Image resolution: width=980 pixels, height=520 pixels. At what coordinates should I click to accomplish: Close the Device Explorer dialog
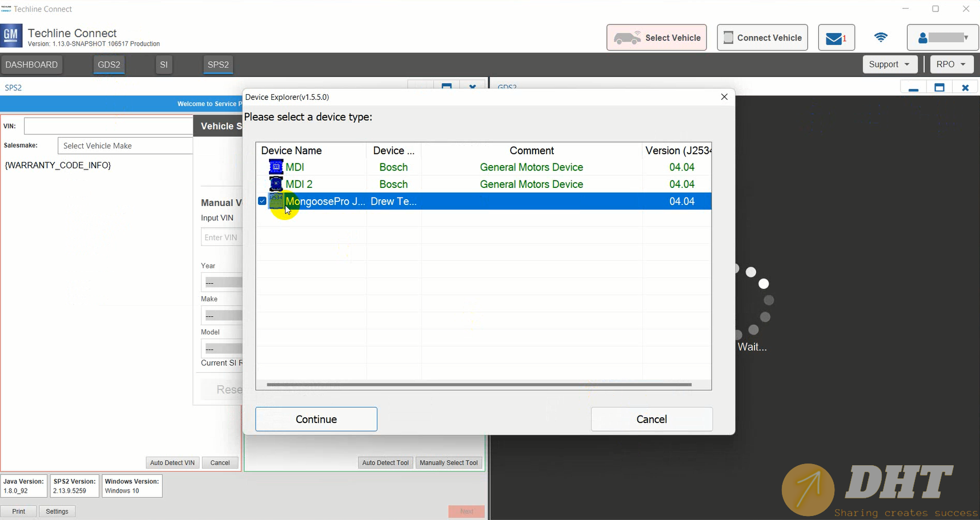(x=724, y=97)
